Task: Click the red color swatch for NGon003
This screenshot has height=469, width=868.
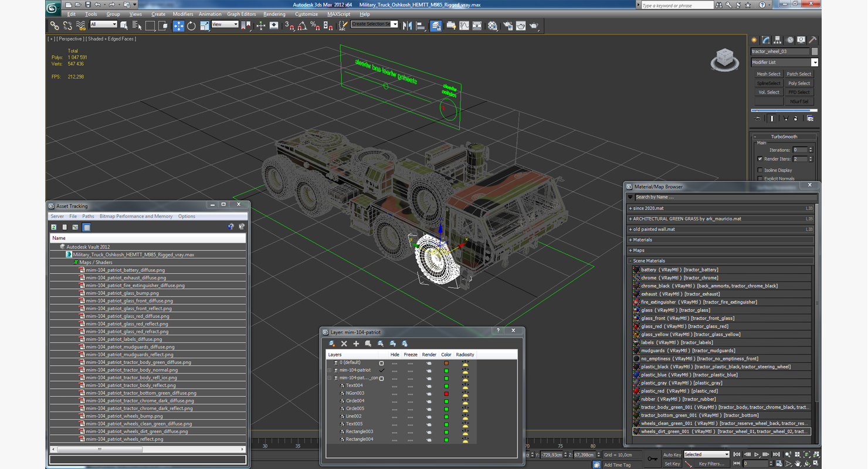Action: (x=446, y=393)
